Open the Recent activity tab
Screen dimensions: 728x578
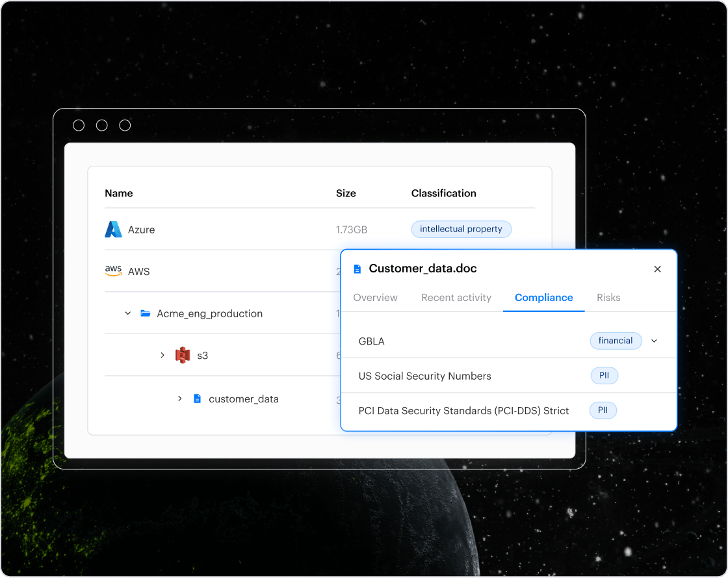(456, 298)
